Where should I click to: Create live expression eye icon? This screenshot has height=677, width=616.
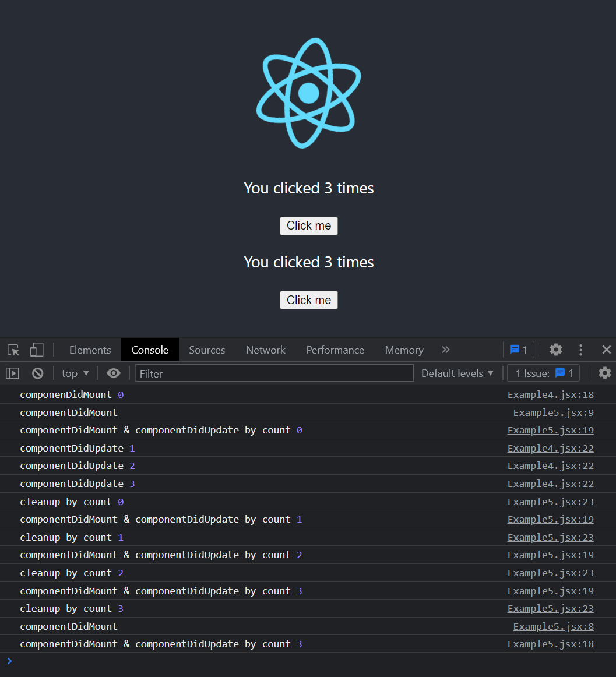[114, 373]
